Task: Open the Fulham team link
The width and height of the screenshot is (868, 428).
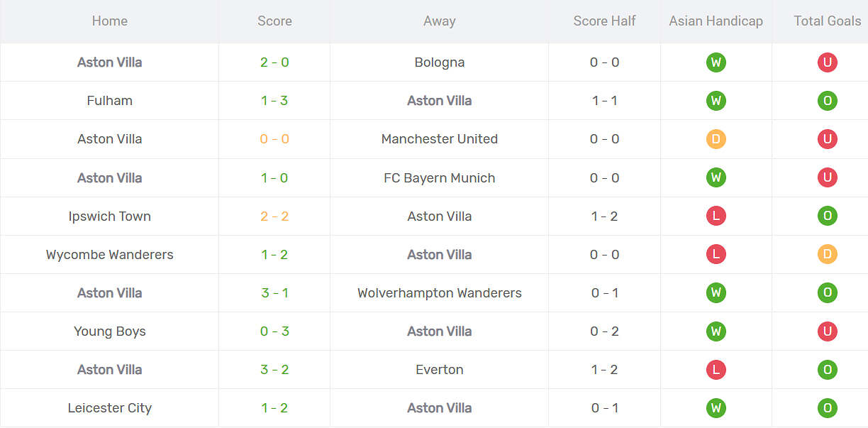Action: pyautogui.click(x=109, y=101)
